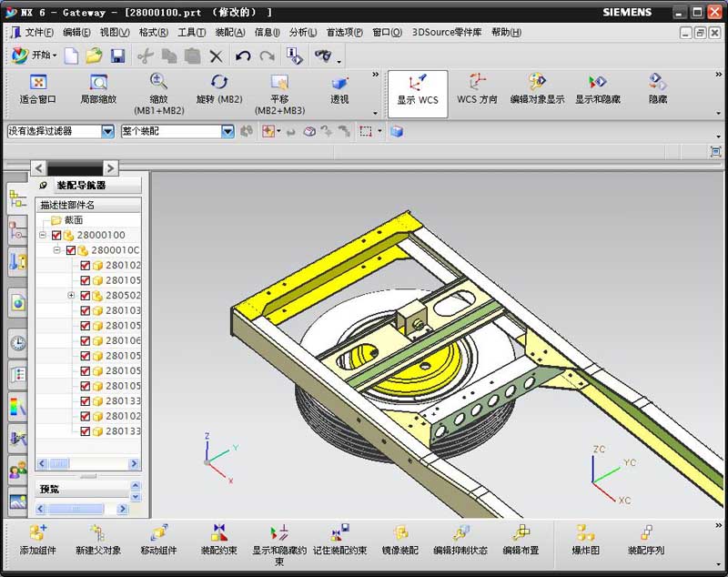
Task: Expand the 280502 tree node
Action: pyautogui.click(x=71, y=295)
